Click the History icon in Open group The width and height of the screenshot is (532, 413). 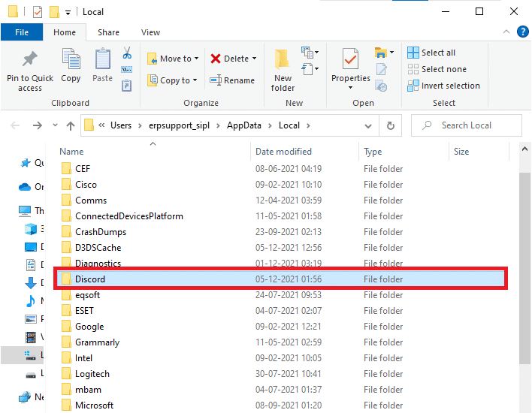click(x=382, y=86)
